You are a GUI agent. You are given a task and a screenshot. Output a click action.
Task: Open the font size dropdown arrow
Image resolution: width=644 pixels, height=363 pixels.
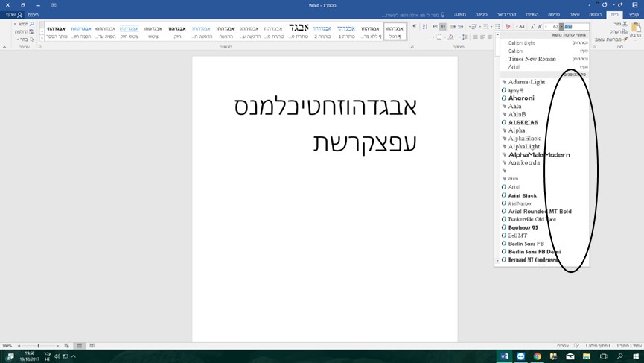[x=546, y=27]
